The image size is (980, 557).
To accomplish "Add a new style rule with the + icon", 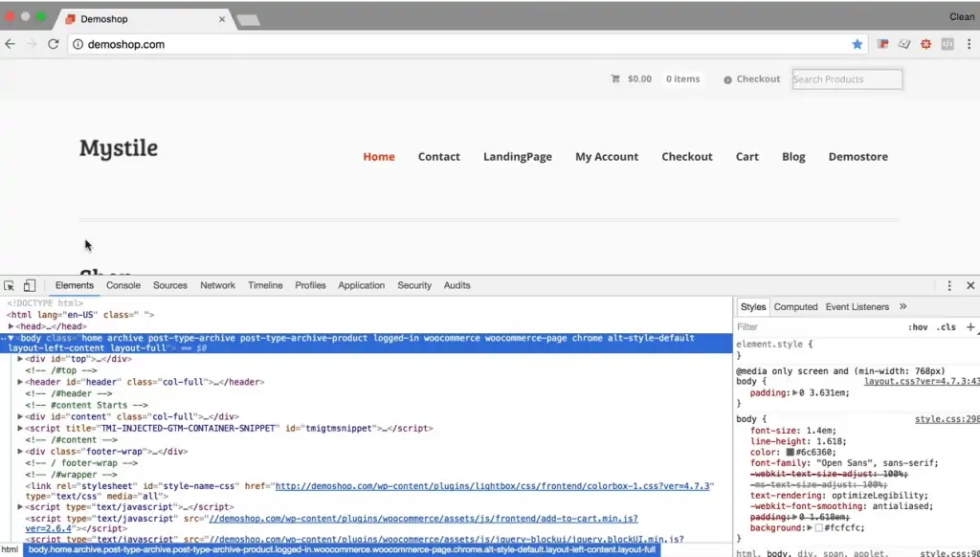I will 971,327.
